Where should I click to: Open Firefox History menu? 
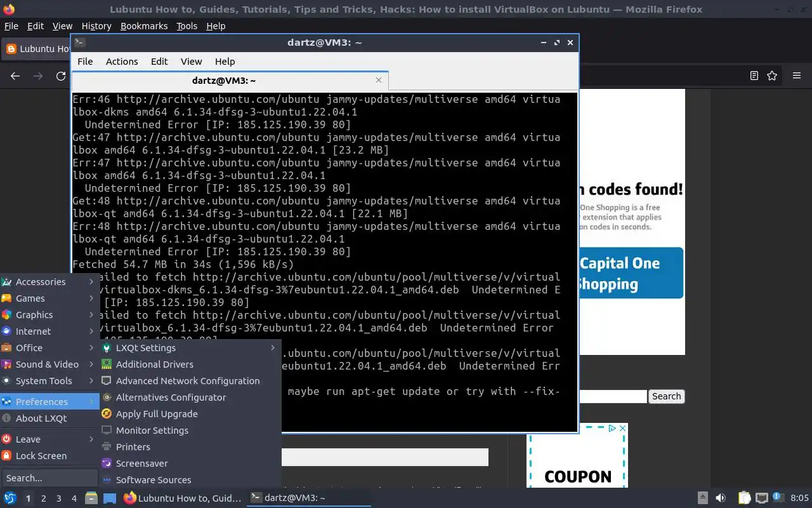click(96, 26)
